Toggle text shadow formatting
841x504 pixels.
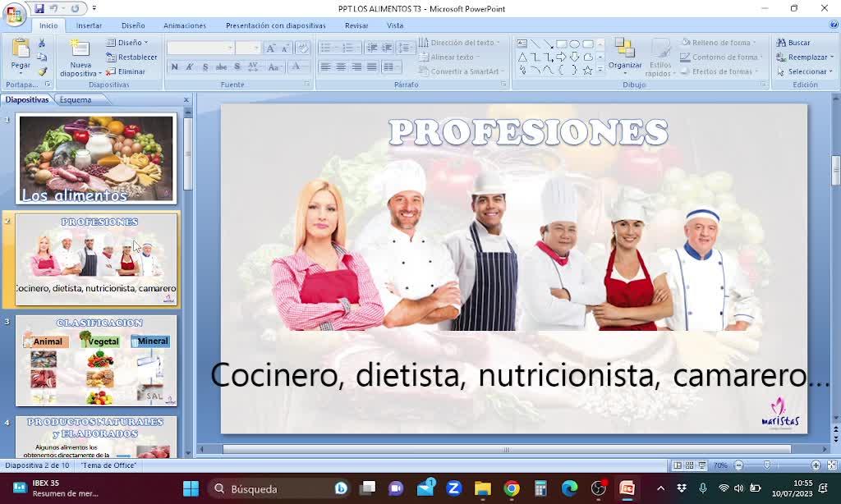(237, 67)
